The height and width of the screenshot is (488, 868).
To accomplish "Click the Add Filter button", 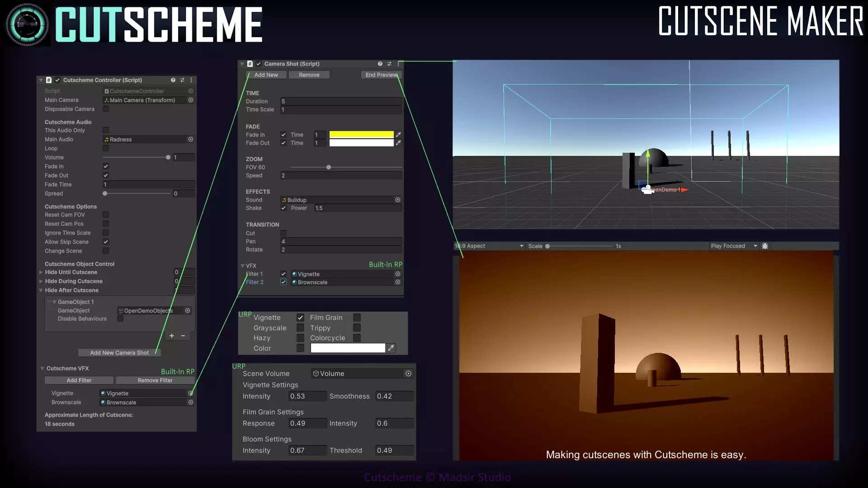I will coord(79,380).
